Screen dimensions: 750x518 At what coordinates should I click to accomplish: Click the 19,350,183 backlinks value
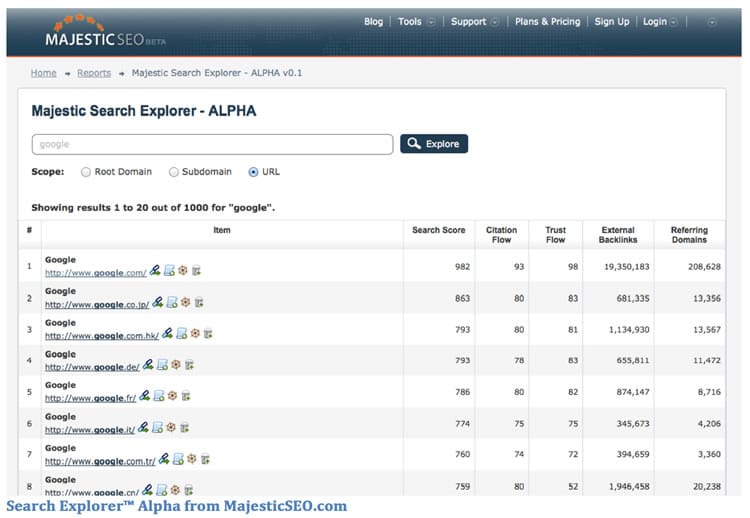(x=627, y=267)
